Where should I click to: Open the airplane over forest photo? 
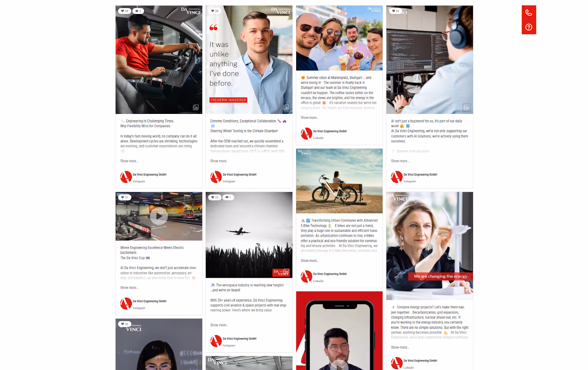[249, 235]
